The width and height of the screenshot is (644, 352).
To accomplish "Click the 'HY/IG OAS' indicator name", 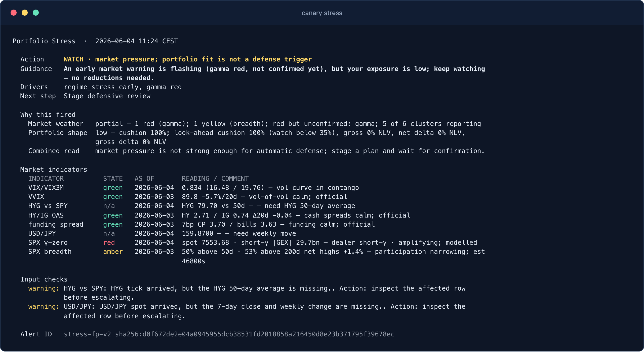I will 46,215.
